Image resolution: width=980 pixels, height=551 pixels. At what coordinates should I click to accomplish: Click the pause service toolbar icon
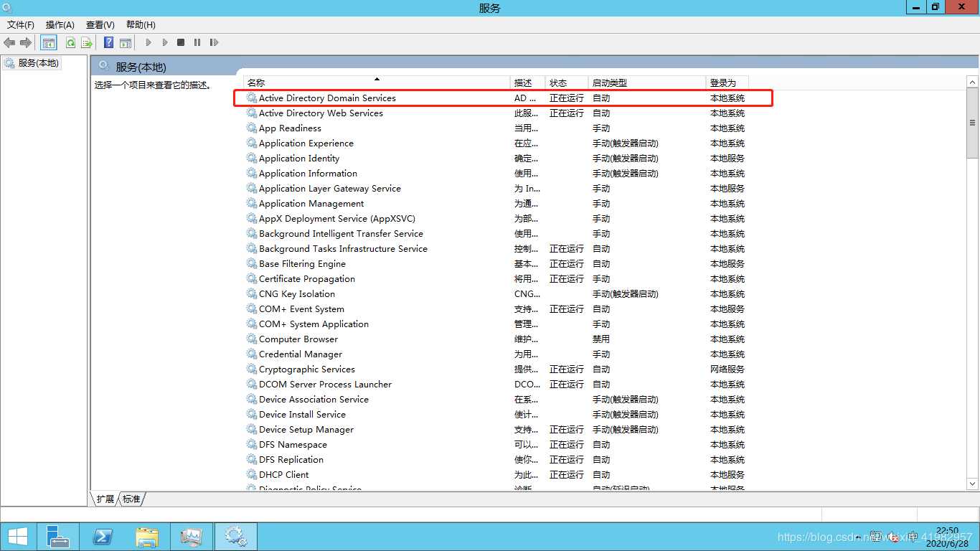click(197, 43)
